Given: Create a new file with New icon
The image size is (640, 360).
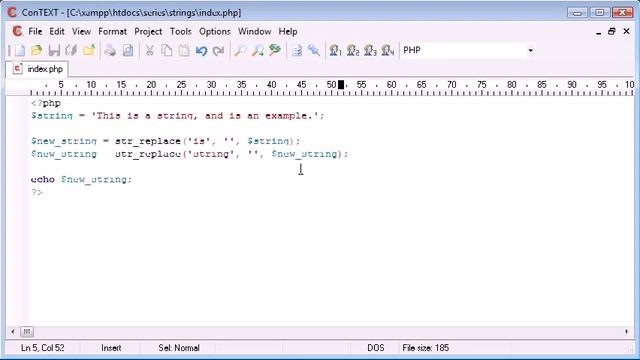Looking at the screenshot, I should [x=19, y=51].
